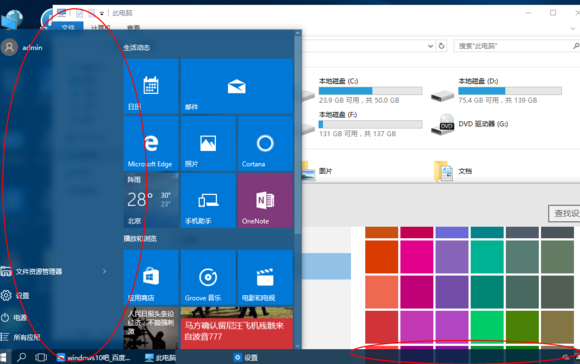Open the 计算机 ribbon tab
This screenshot has height=364, width=580.
(101, 27)
